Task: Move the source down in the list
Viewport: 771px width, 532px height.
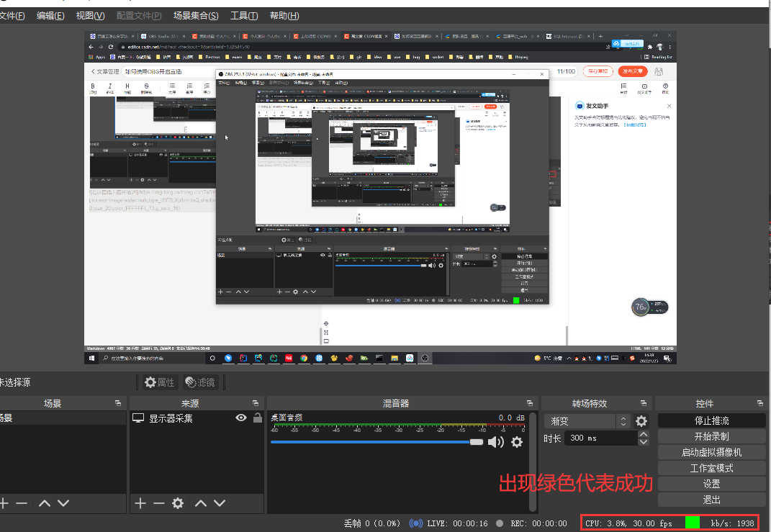Action: pyautogui.click(x=220, y=503)
